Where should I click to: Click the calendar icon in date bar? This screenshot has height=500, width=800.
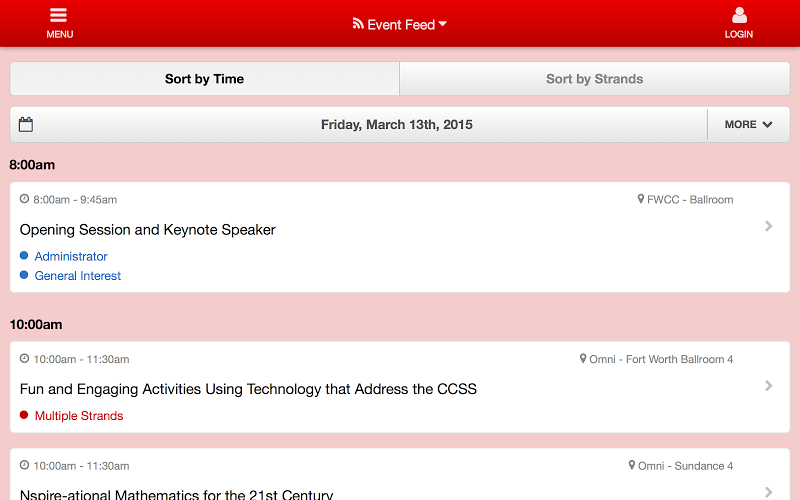click(x=26, y=124)
